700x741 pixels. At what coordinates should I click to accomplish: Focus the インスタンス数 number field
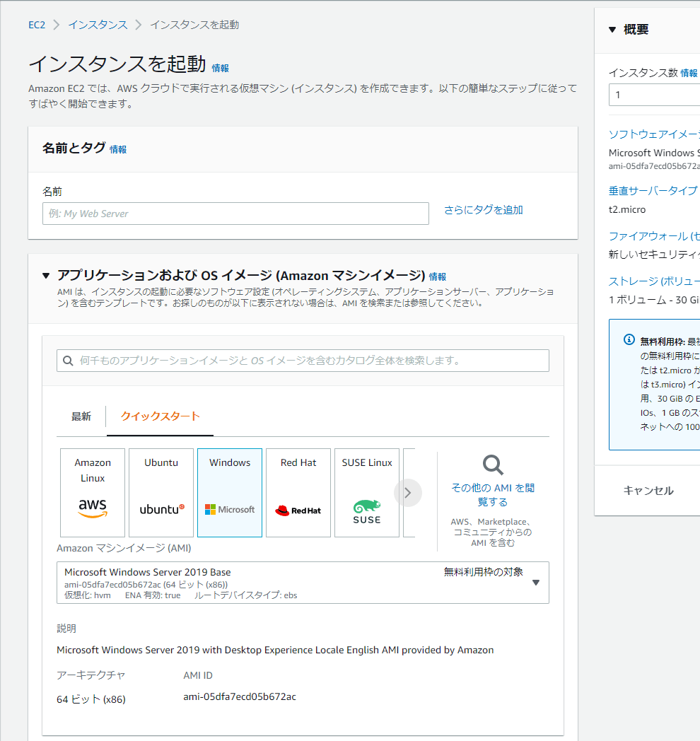pos(654,95)
